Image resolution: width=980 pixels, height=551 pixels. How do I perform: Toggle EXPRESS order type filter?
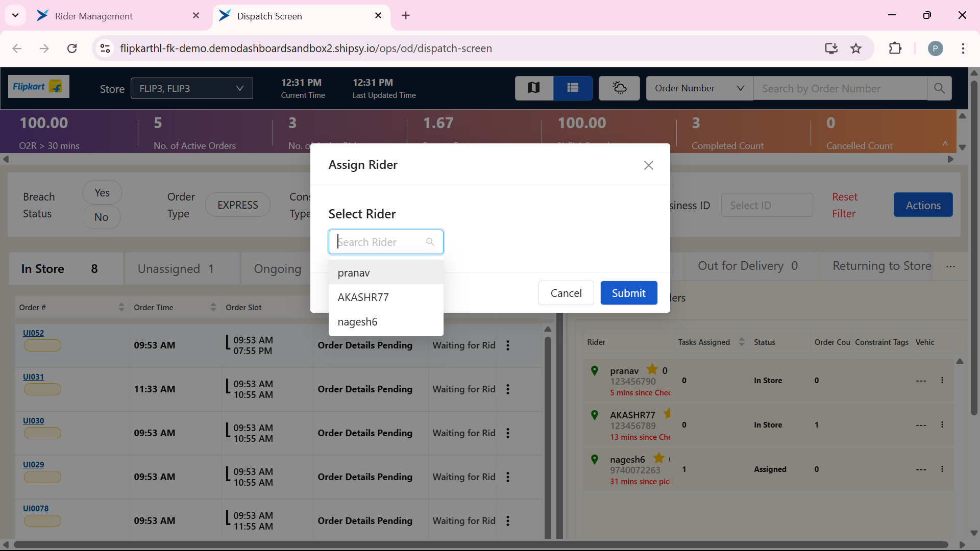pyautogui.click(x=238, y=205)
